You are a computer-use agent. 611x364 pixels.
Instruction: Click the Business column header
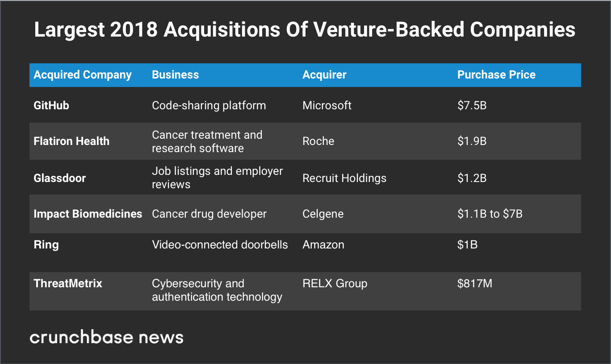[x=175, y=75]
